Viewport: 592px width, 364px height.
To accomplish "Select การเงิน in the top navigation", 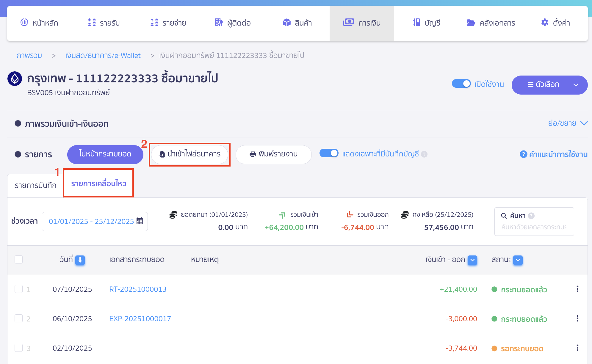I will pyautogui.click(x=362, y=23).
